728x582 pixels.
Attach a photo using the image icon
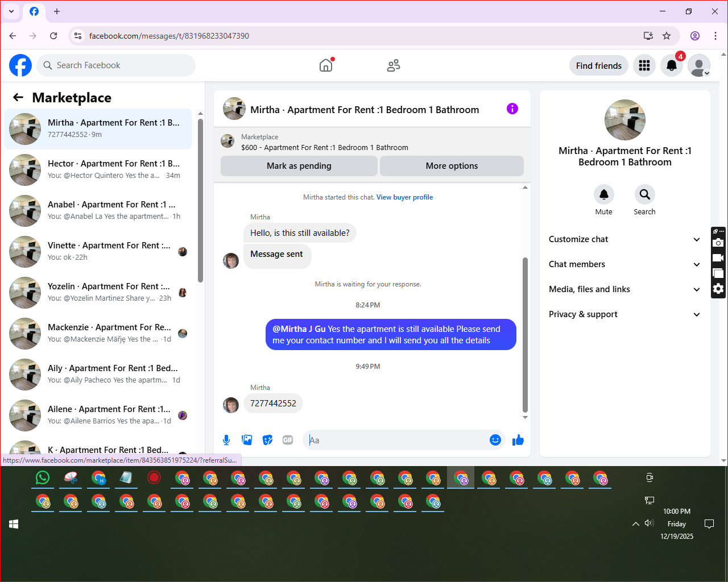247,440
